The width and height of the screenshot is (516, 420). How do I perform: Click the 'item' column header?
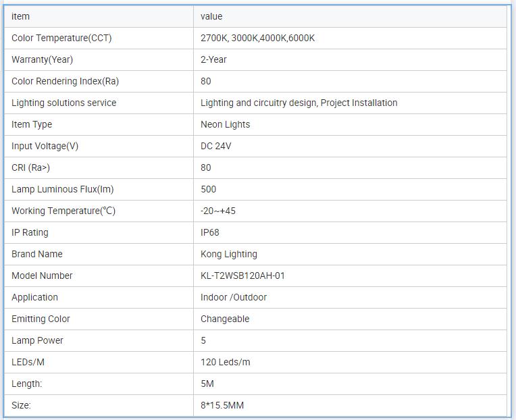(21, 16)
